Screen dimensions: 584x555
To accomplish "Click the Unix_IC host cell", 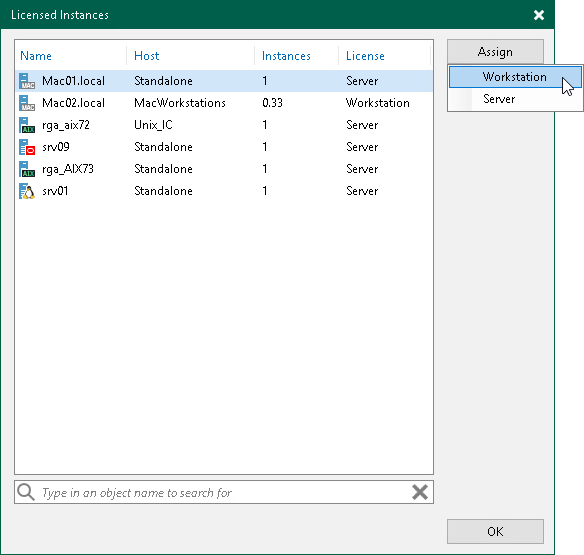I will [153, 125].
